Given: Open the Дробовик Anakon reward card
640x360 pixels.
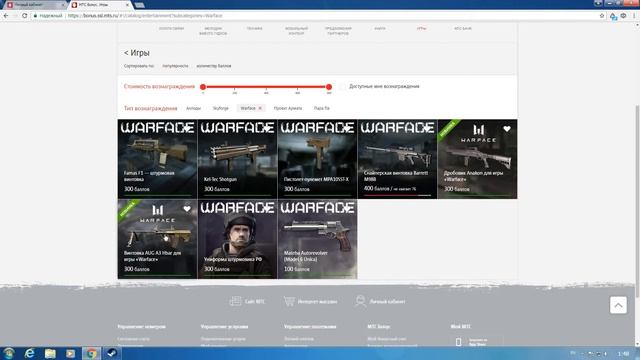Looking at the screenshot, I should click(477, 159).
